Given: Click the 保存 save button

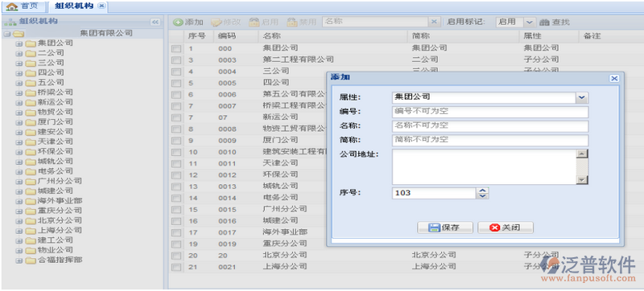Looking at the screenshot, I should [x=445, y=227].
